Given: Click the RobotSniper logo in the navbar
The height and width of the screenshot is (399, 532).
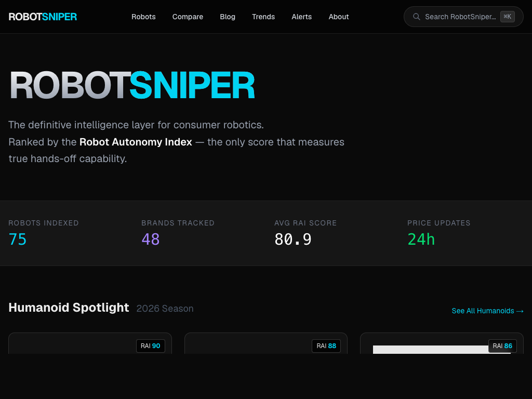Looking at the screenshot, I should pyautogui.click(x=43, y=17).
